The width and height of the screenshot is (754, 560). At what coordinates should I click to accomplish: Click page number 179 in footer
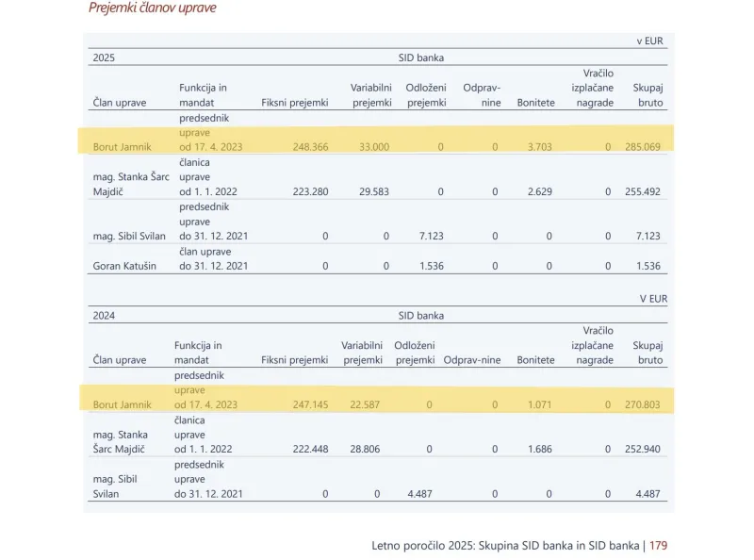[x=658, y=546]
